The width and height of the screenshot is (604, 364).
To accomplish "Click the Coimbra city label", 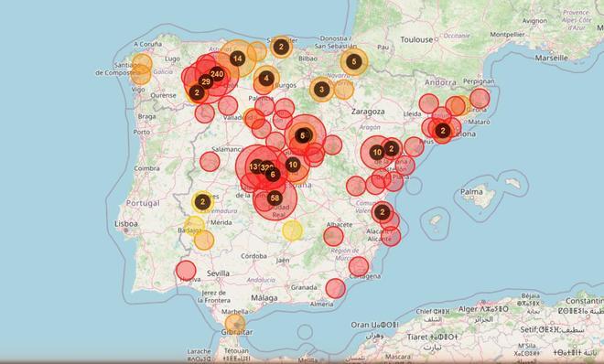I will (146, 168).
